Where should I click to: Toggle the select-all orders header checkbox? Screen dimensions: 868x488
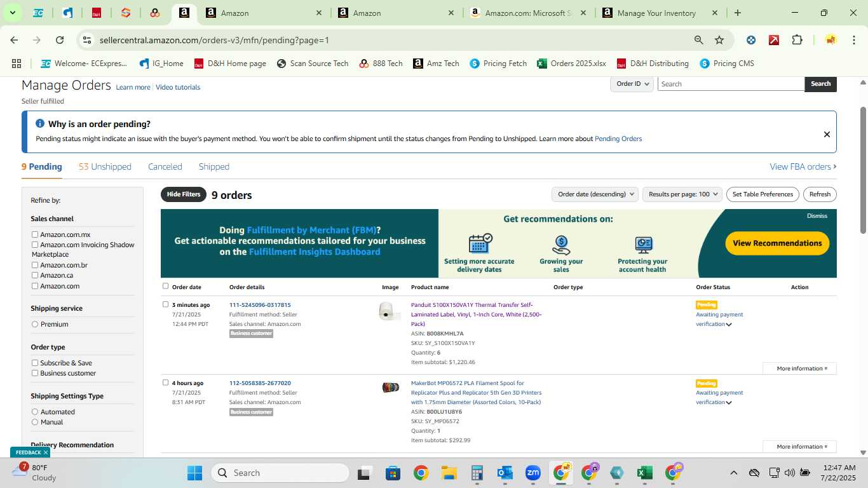click(166, 286)
